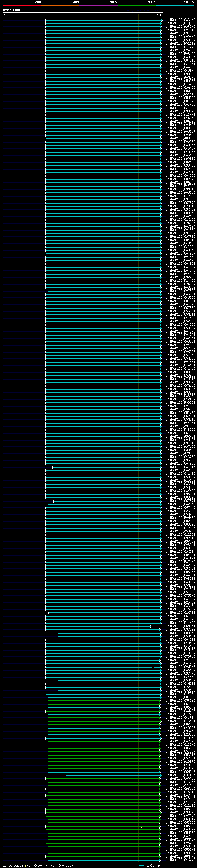Select the UniRef100_B8AI28 entry
Viewport: 197px width, 868px height.
[x=180, y=122]
